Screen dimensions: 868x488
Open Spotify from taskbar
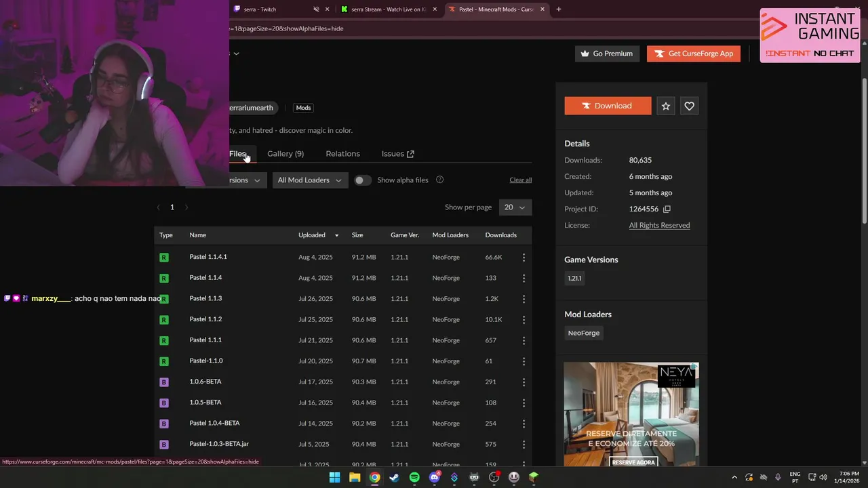[414, 477]
